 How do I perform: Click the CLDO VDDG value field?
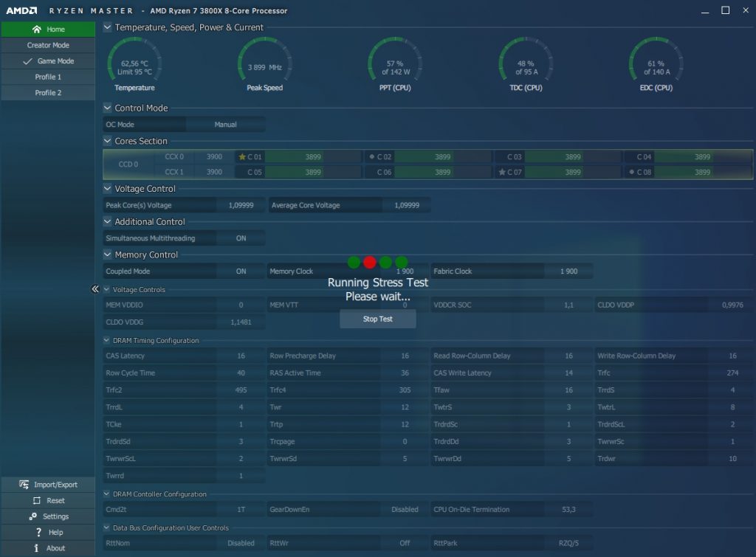pyautogui.click(x=241, y=322)
